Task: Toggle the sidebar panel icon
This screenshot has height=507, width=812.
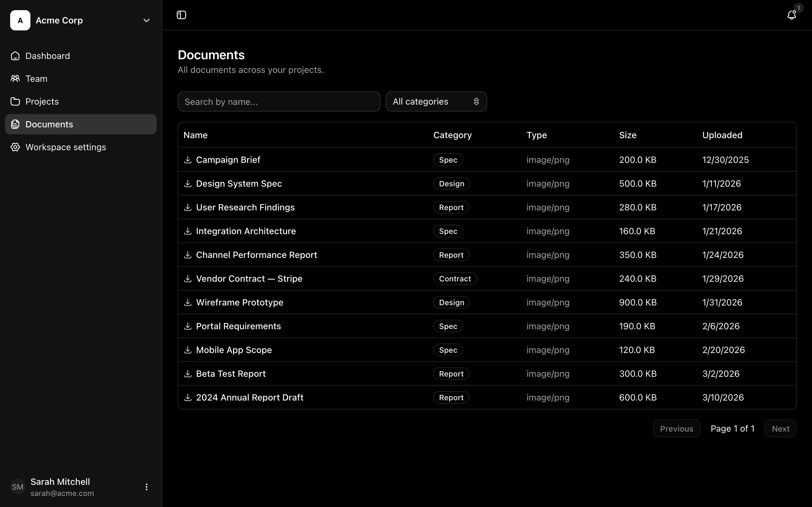Action: pyautogui.click(x=181, y=15)
